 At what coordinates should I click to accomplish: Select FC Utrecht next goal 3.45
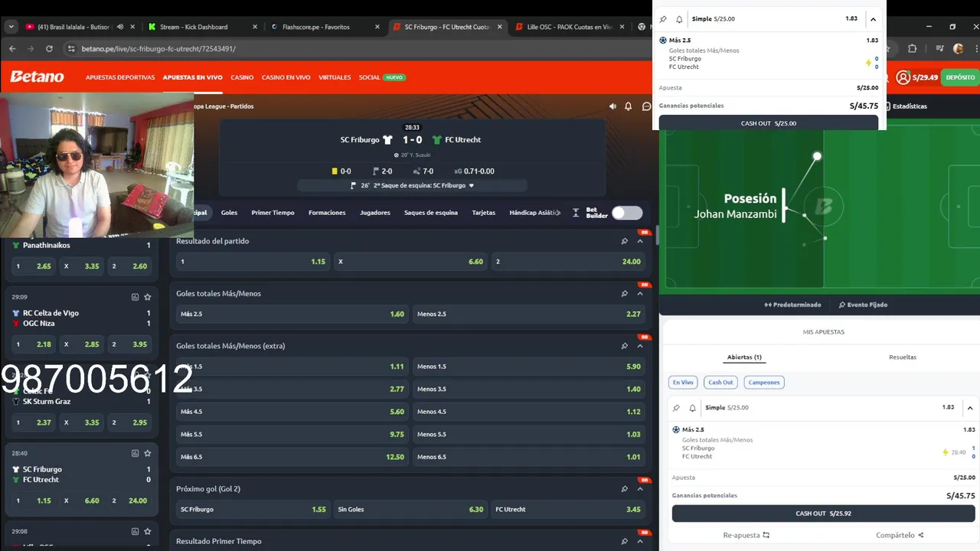click(x=568, y=509)
